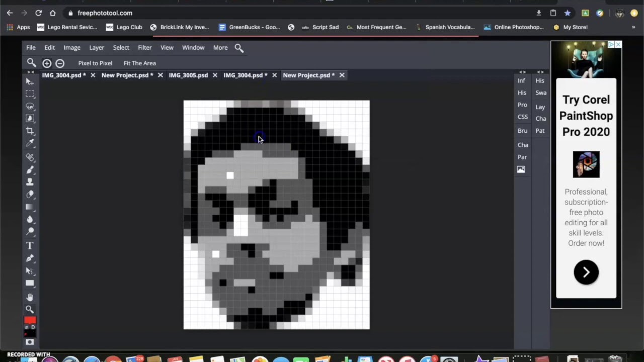Screen dimensions: 644x362
Task: Select the Gradient tool
Action: [30, 207]
